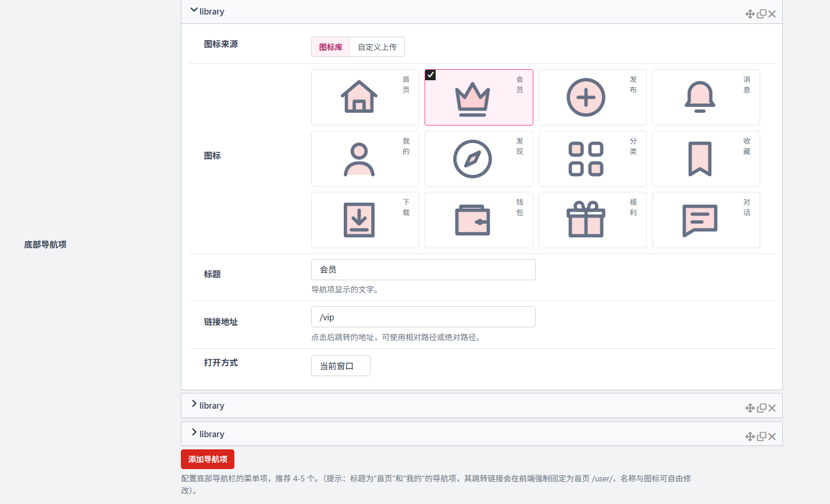The width and height of the screenshot is (830, 504).
Task: Click move handle of the middle library panel
Action: coord(750,408)
